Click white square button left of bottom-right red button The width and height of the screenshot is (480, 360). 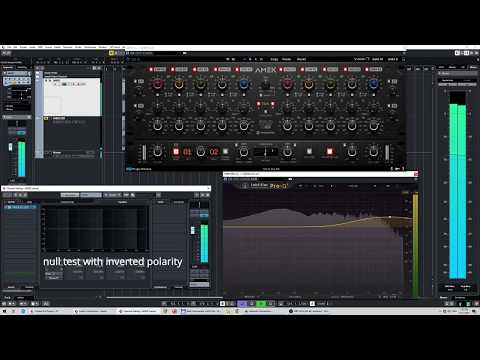pyautogui.click(x=309, y=152)
